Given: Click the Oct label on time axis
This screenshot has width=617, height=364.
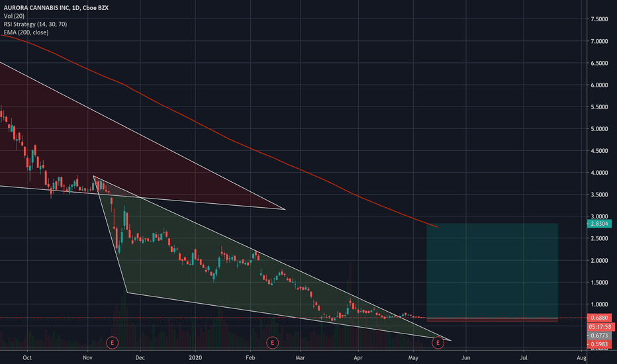Looking at the screenshot, I should click(x=27, y=357).
